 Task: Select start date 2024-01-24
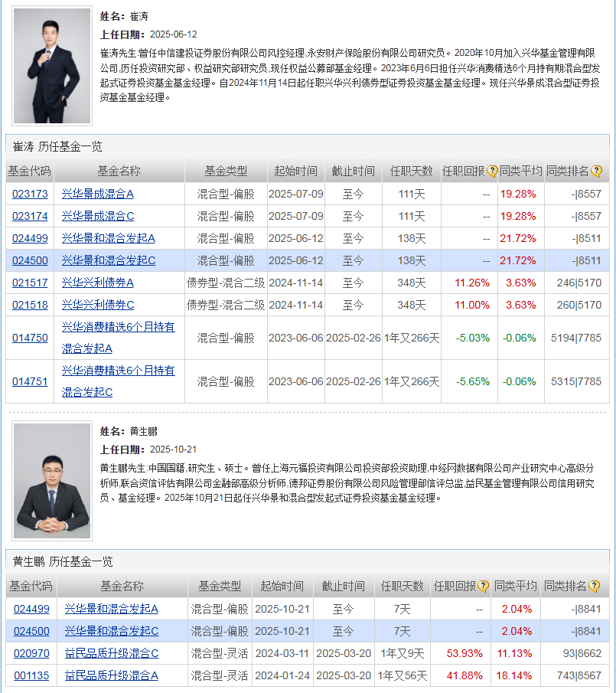282,675
